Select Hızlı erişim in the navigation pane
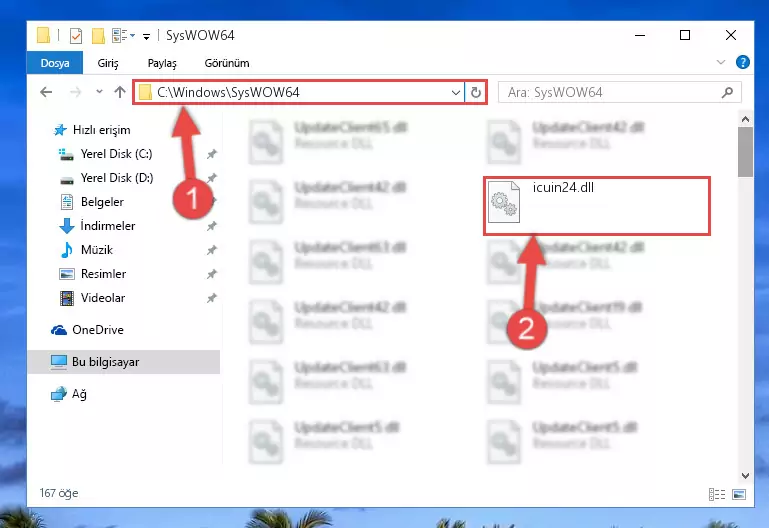 click(x=102, y=130)
